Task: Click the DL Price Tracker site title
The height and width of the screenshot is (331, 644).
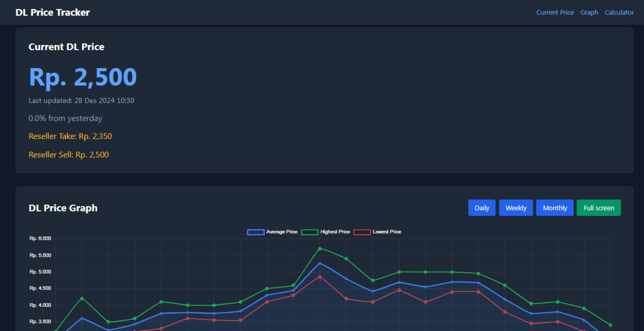Action: (53, 12)
